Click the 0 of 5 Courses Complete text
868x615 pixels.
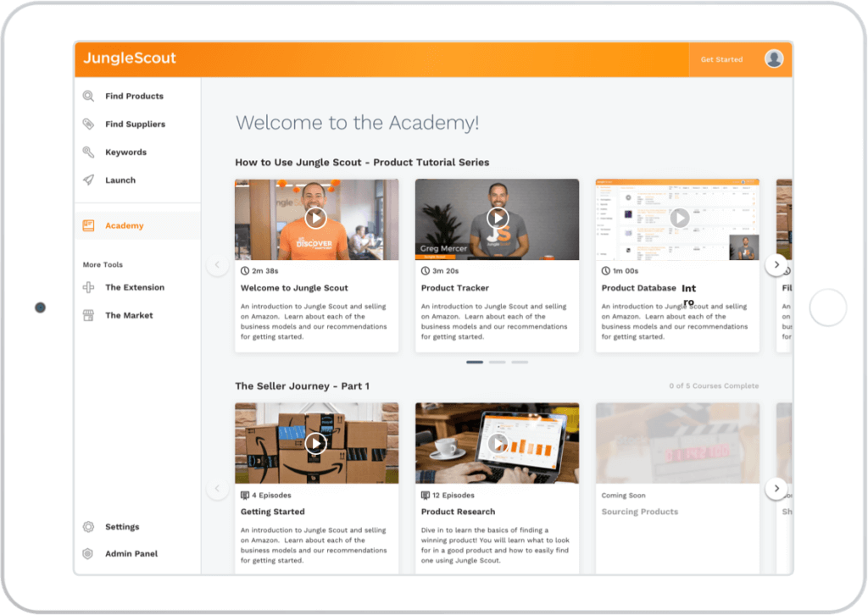(714, 386)
